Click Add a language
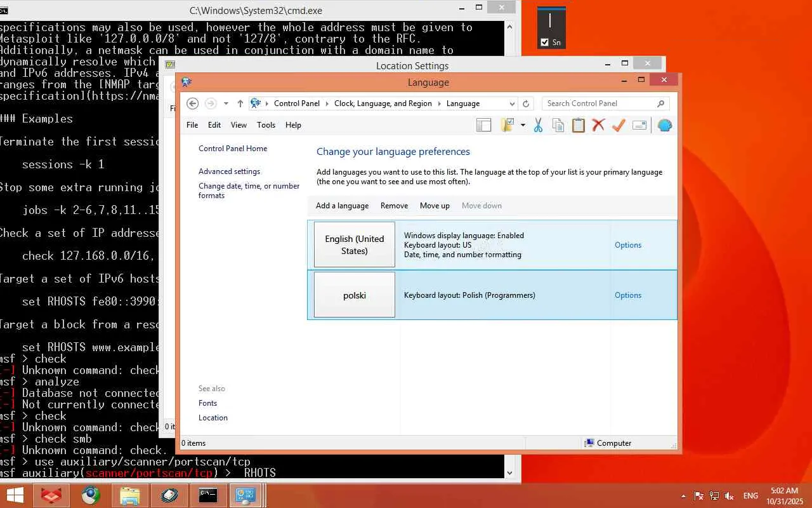This screenshot has height=508, width=812. (x=342, y=206)
